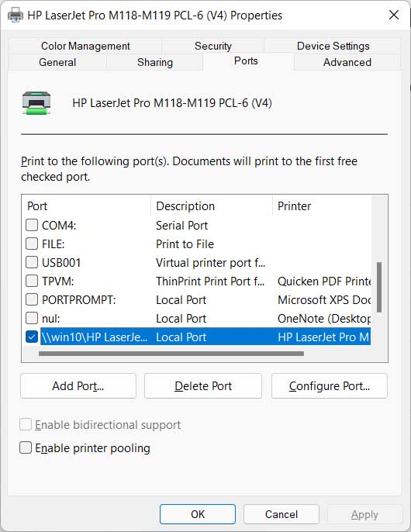The height and width of the screenshot is (532, 411).
Task: Go to the Sharing tab
Action: coord(155,62)
